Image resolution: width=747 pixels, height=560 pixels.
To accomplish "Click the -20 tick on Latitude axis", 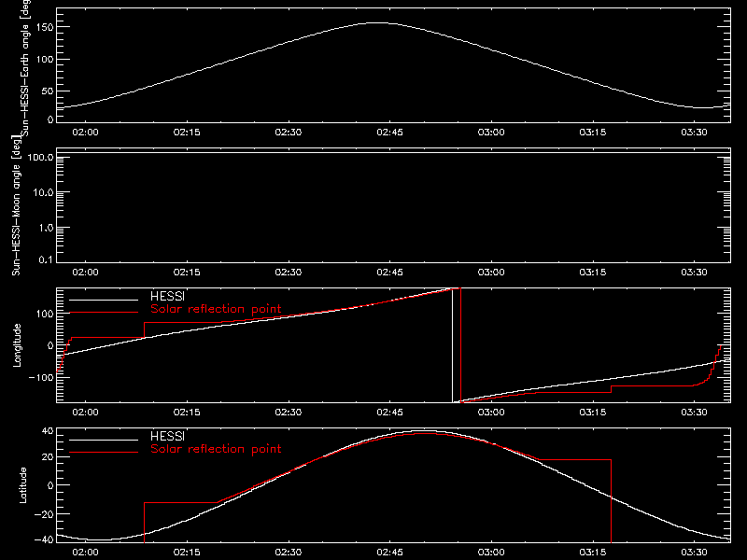I will [x=45, y=514].
